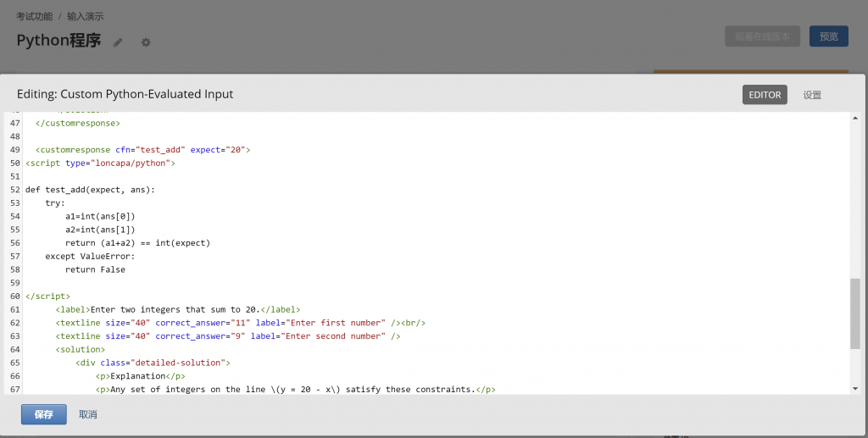Click the editor scrollbar down arrow

(x=854, y=388)
